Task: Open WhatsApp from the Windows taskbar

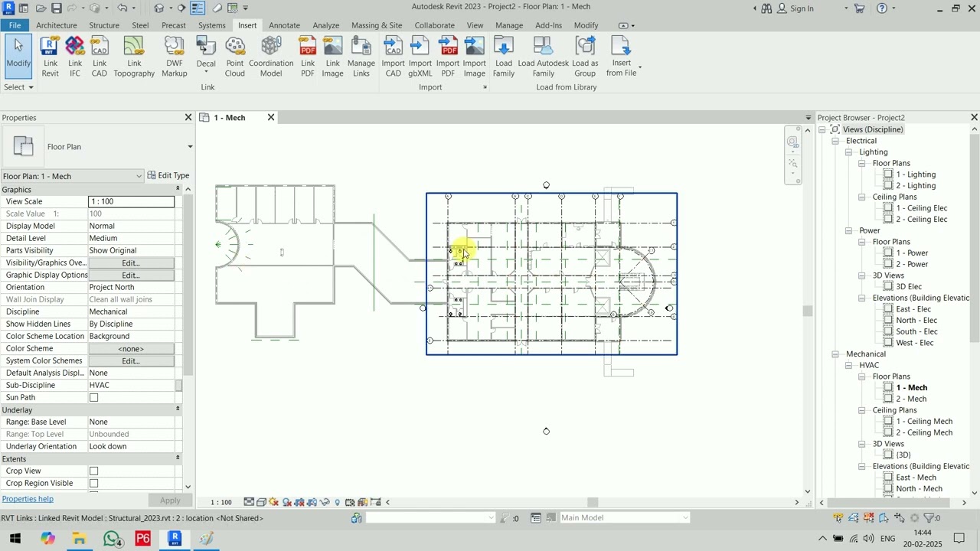Action: 112,539
